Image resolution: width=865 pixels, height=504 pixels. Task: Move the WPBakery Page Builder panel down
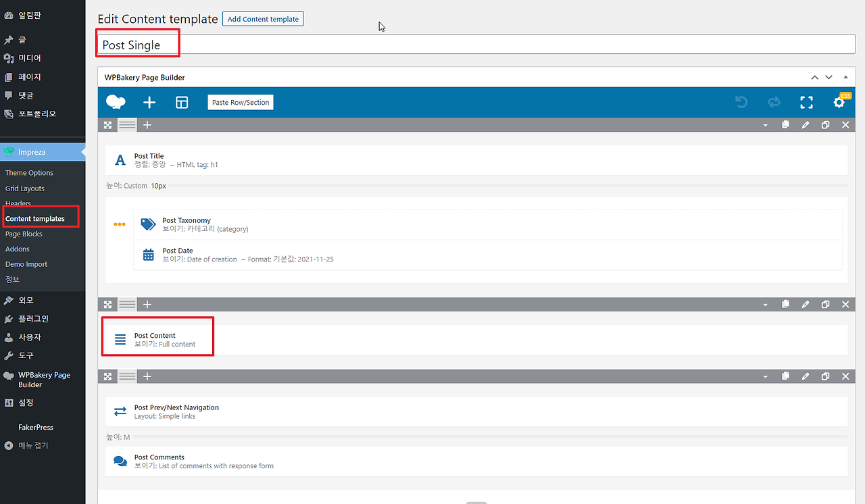(829, 77)
